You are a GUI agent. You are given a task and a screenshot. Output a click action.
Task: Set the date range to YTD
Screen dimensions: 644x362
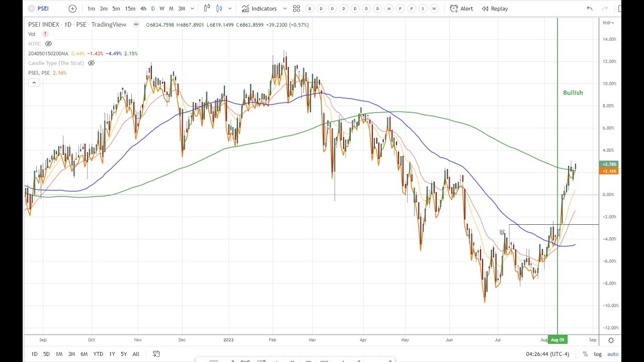(98, 354)
